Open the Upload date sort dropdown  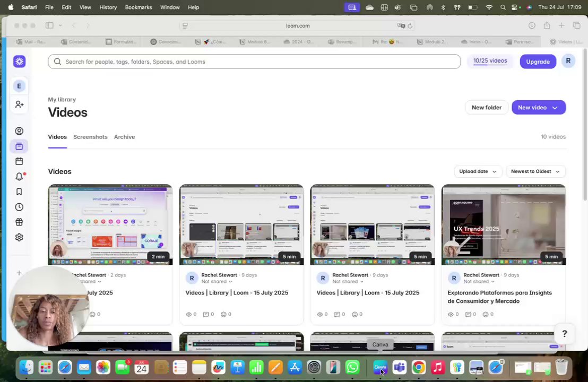pyautogui.click(x=478, y=171)
